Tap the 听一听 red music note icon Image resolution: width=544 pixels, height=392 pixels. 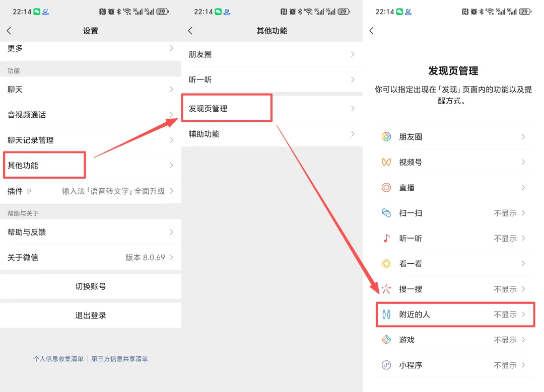pyautogui.click(x=386, y=238)
